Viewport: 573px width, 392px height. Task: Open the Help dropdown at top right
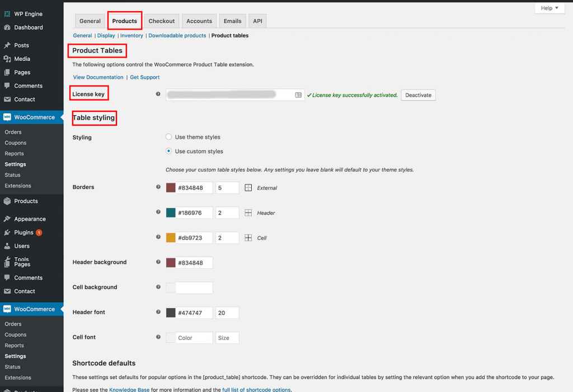549,8
